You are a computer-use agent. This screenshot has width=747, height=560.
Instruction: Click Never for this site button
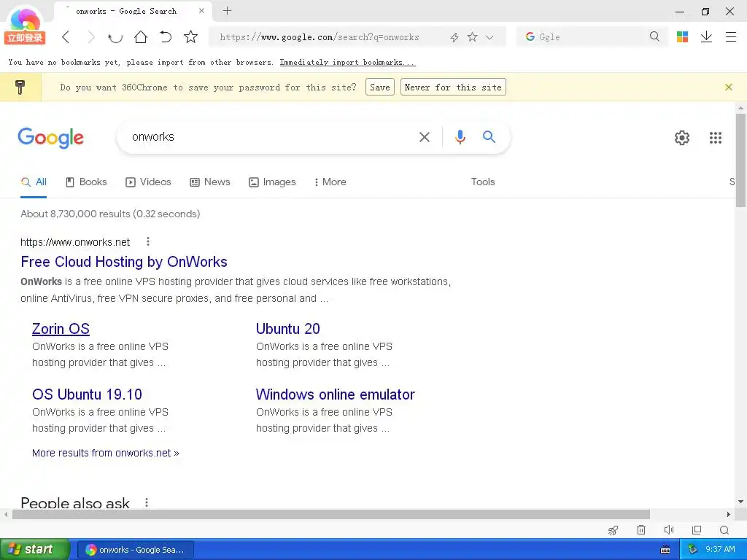tap(453, 87)
